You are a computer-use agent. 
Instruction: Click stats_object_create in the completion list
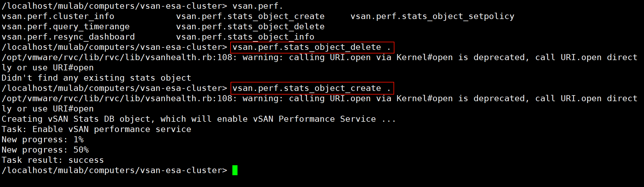[x=250, y=16]
